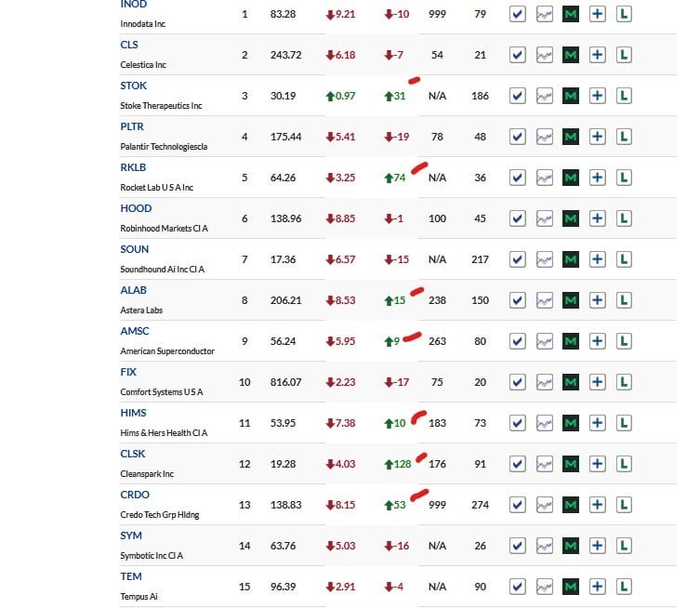Click the MarketSurge M icon for HOOD
This screenshot has width=700, height=608.
point(571,218)
